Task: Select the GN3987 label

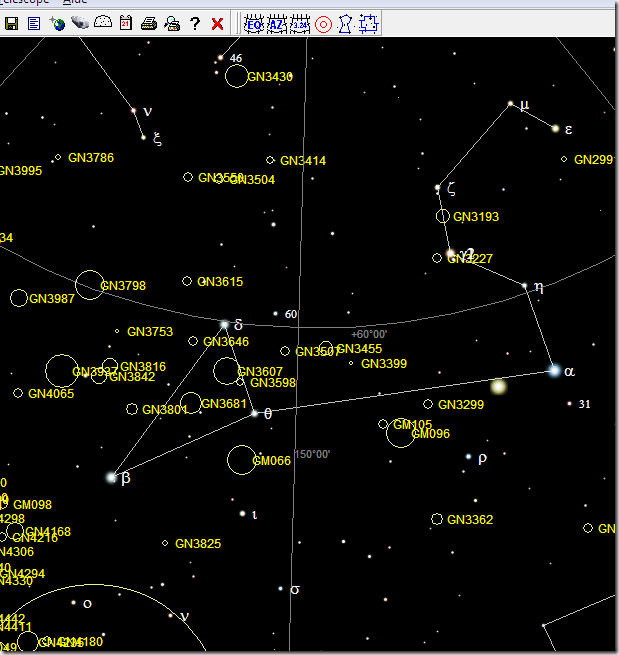Action: coord(52,299)
